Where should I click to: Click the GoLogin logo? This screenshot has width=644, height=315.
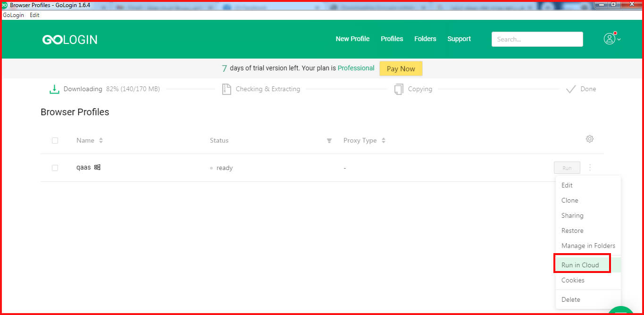pos(70,40)
